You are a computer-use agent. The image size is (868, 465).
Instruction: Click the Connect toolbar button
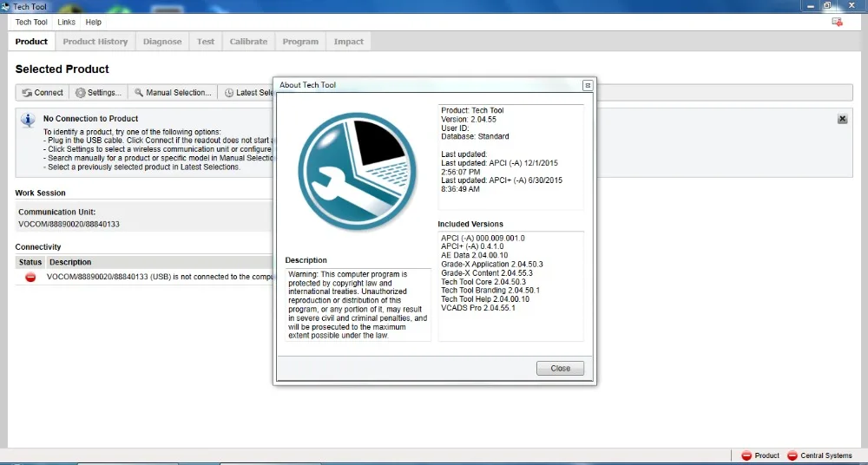point(43,93)
